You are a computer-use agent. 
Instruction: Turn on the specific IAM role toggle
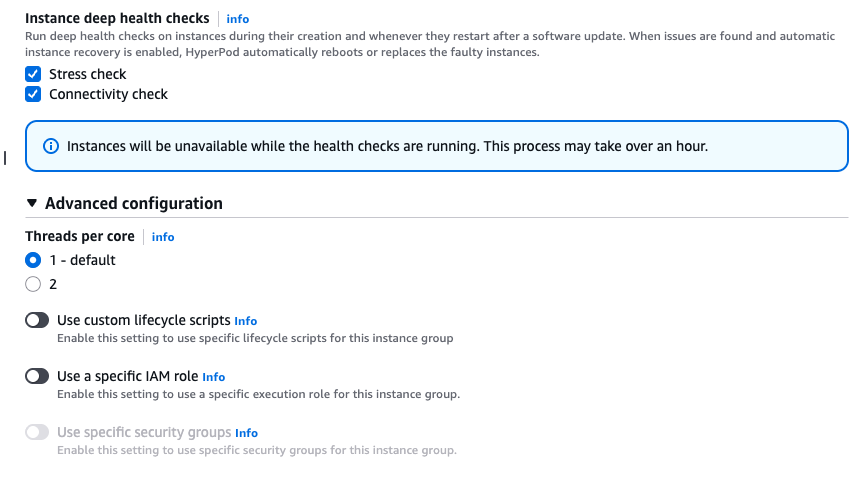[37, 377]
